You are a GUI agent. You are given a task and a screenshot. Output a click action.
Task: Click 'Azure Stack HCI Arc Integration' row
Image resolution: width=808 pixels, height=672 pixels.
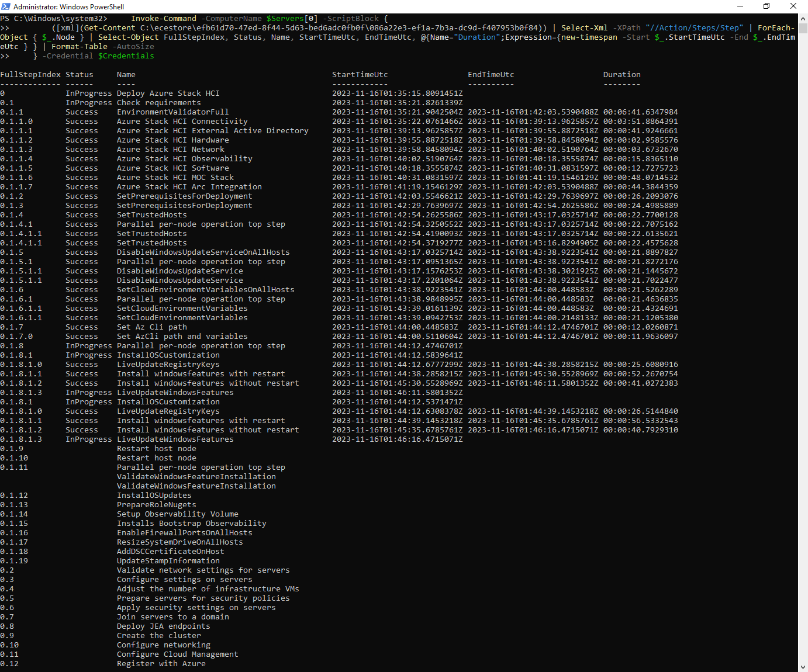(189, 187)
